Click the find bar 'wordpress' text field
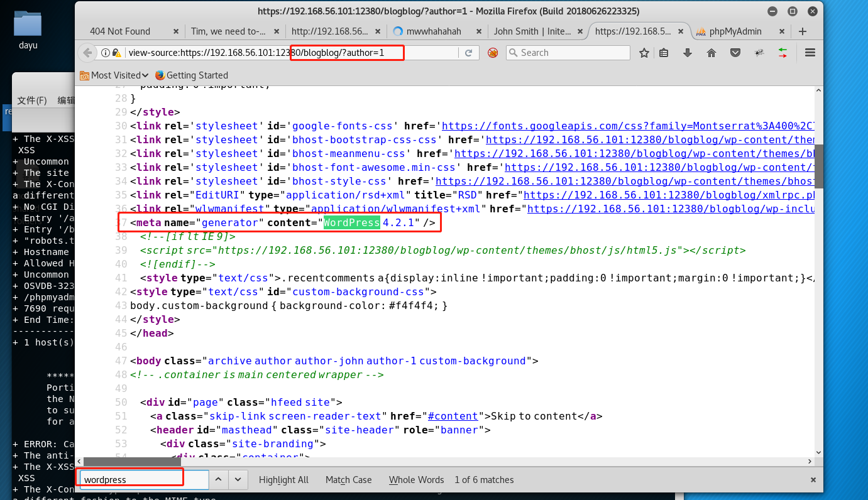The image size is (868, 500). click(x=143, y=480)
